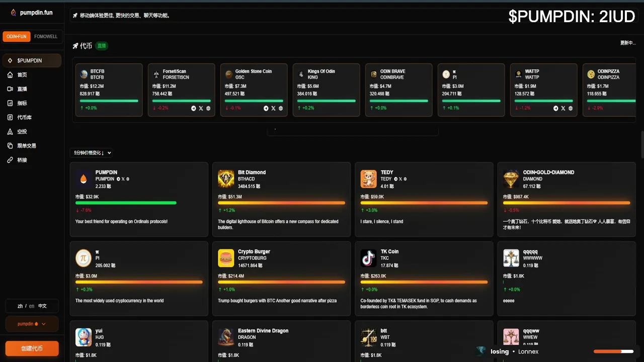Image resolution: width=644 pixels, height=362 pixels.
Task: Open Telegram link on Golden Stone Coin card
Action: pos(266,108)
